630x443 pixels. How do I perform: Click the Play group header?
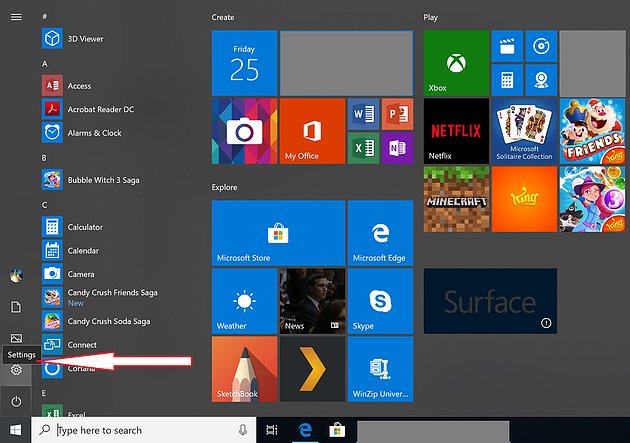click(430, 17)
